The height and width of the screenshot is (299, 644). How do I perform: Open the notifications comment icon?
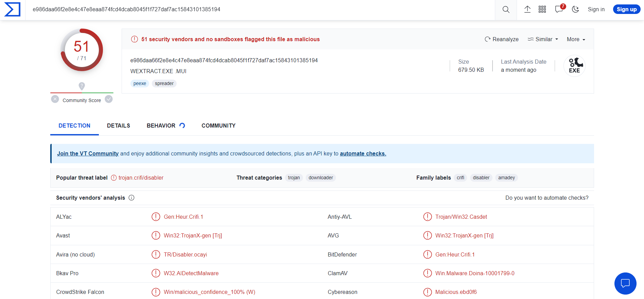[x=559, y=9]
